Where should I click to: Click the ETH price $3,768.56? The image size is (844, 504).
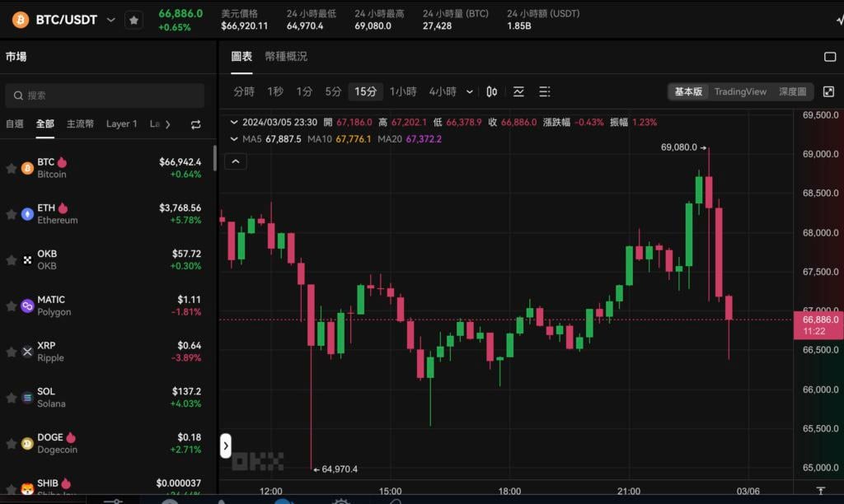click(x=181, y=208)
